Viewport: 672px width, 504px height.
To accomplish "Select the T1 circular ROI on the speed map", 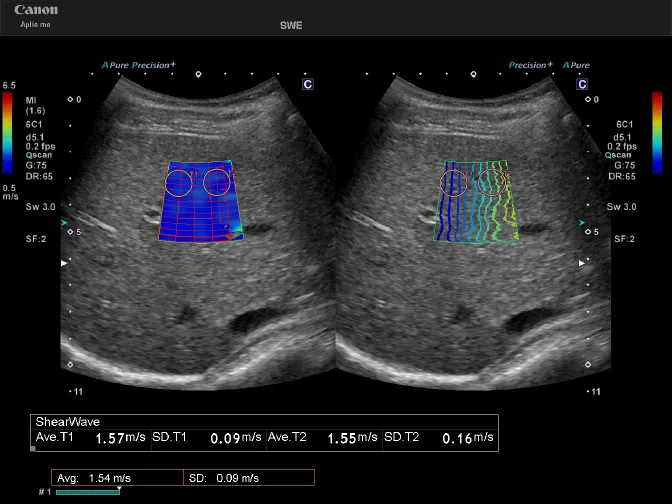I will pyautogui.click(x=179, y=183).
